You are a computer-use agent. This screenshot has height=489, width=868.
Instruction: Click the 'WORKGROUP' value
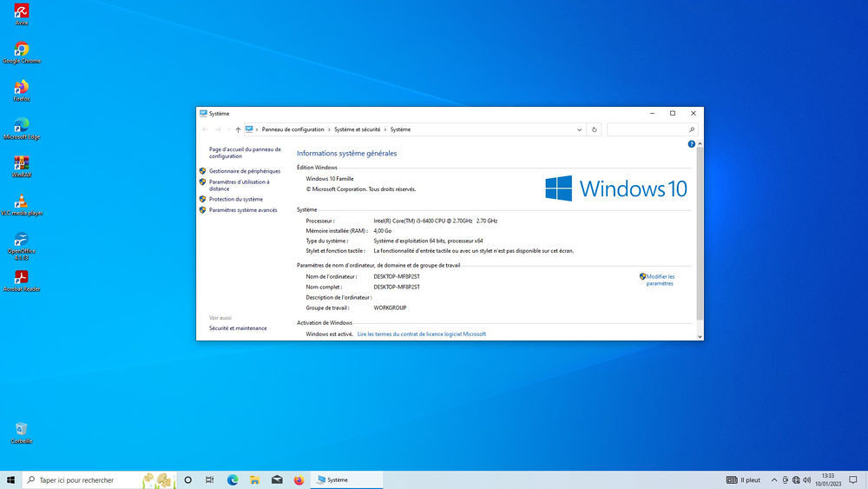(390, 308)
